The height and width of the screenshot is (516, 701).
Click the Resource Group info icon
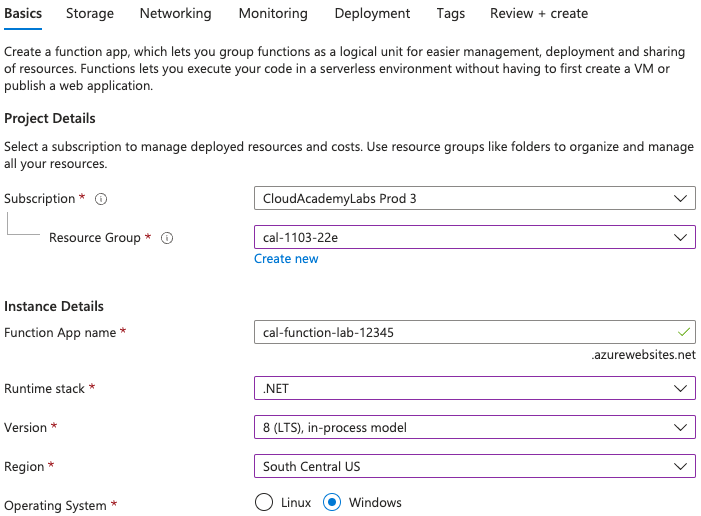tap(167, 238)
